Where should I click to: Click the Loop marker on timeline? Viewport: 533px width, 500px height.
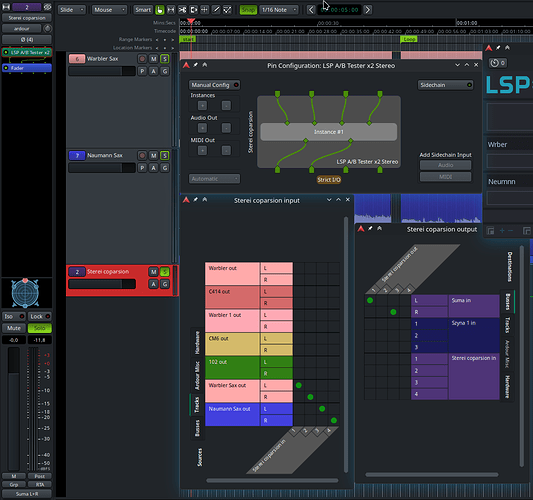tap(409, 39)
